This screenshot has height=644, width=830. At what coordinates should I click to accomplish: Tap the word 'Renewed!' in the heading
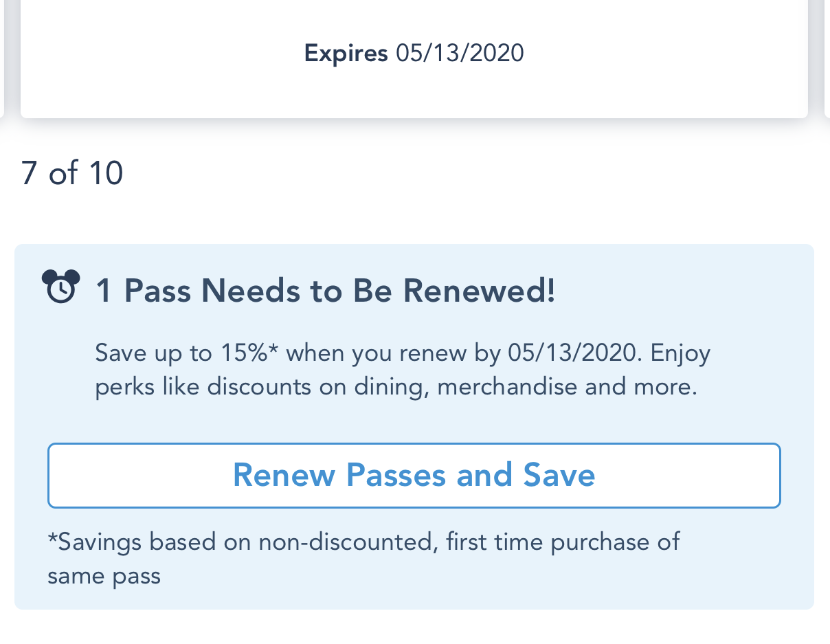pyautogui.click(x=479, y=291)
